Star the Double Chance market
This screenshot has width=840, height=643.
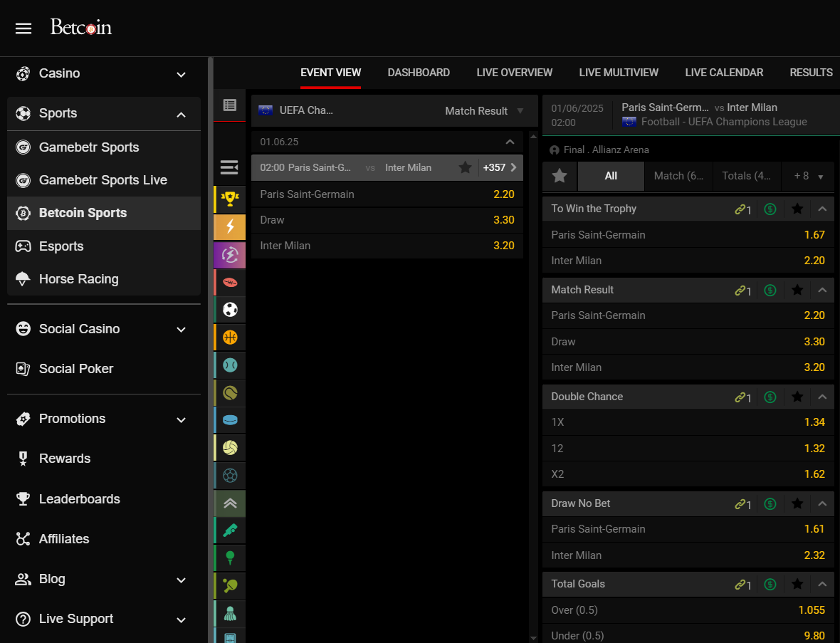pos(797,397)
